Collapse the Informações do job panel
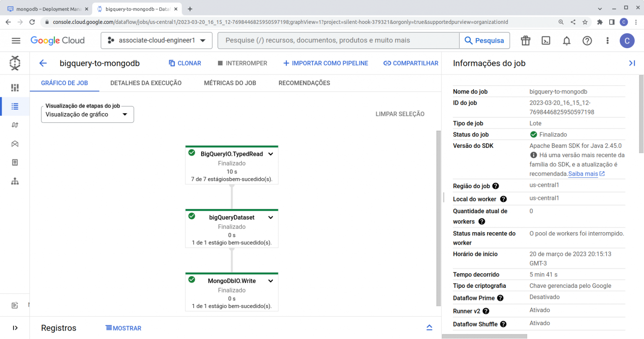 coord(632,63)
